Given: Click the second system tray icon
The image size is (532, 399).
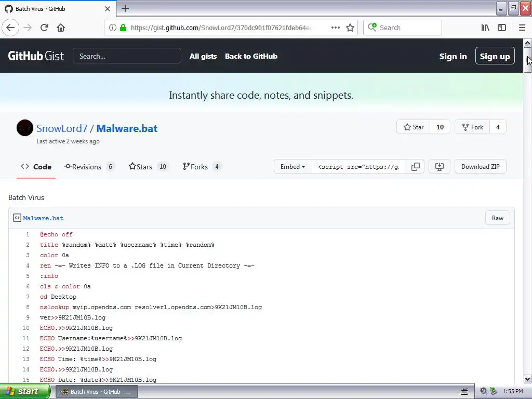Looking at the screenshot, I should coord(494,391).
